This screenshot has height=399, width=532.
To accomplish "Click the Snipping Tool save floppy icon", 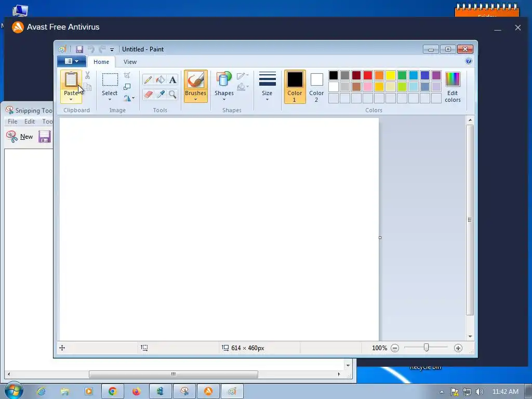I will pyautogui.click(x=45, y=137).
